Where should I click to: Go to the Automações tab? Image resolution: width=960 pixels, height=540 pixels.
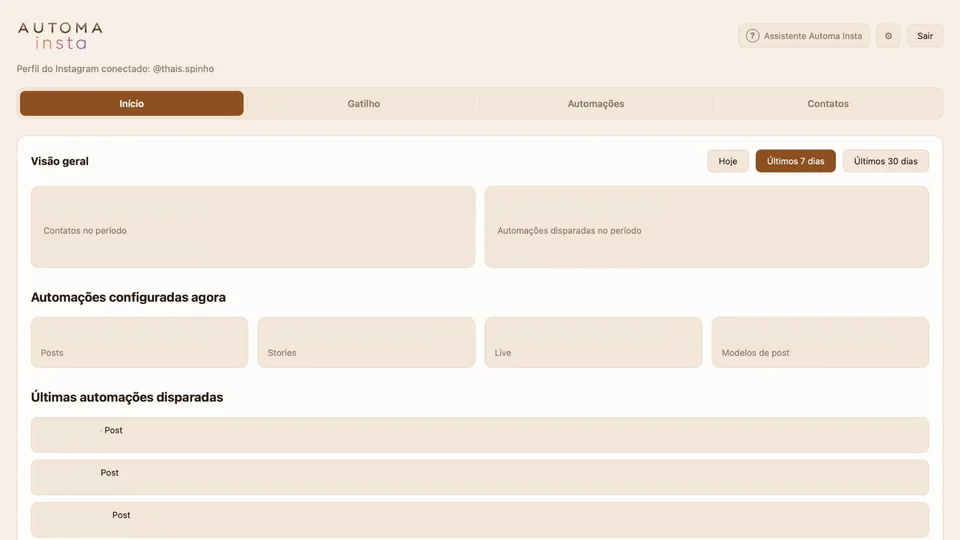click(596, 103)
